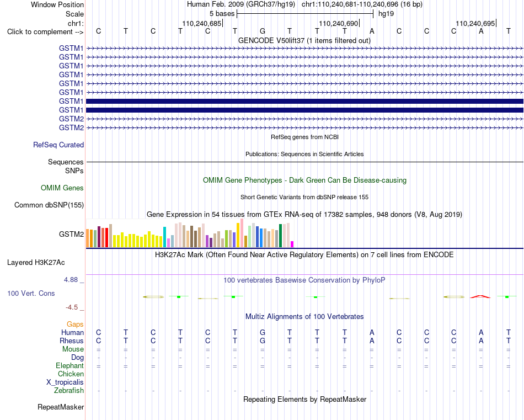Click the G base in the Rhesus alignment row
The width and height of the screenshot is (524, 420).
point(263,341)
